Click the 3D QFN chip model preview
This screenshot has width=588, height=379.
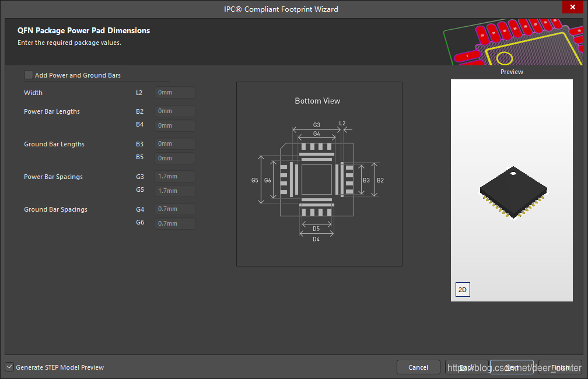pyautogui.click(x=513, y=194)
